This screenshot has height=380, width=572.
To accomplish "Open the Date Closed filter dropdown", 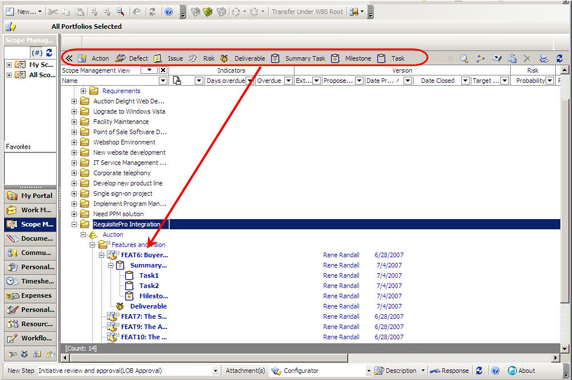I will (465, 81).
